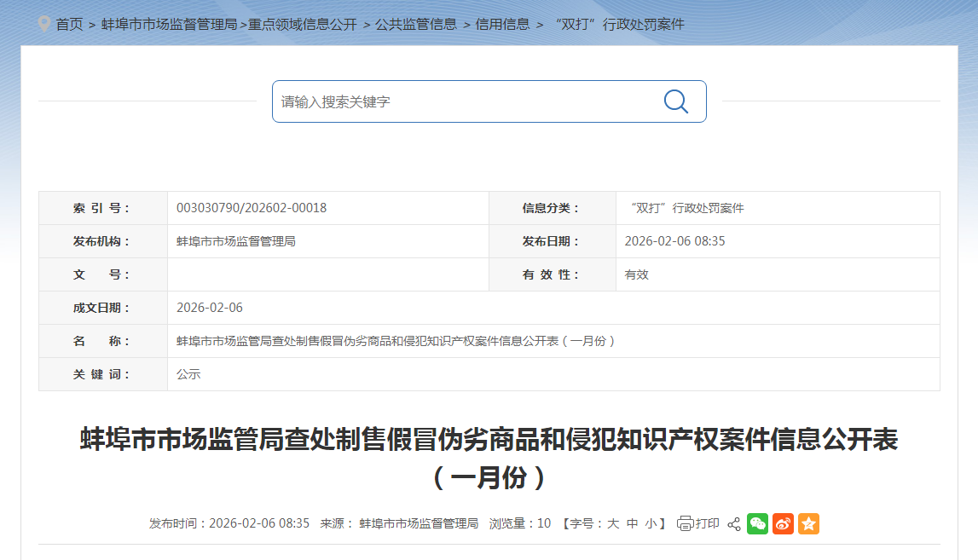Share the article to WeChat
Viewport: 978px width, 560px height.
click(757, 524)
